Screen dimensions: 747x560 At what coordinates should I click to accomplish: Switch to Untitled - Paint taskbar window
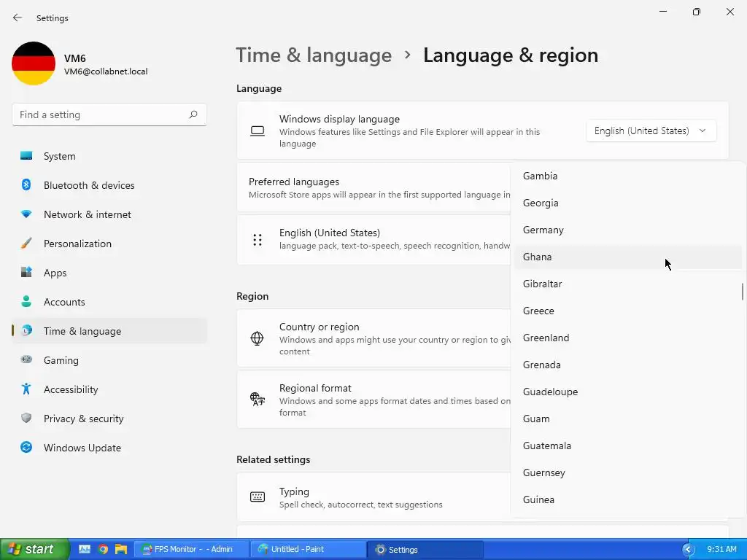coord(309,549)
